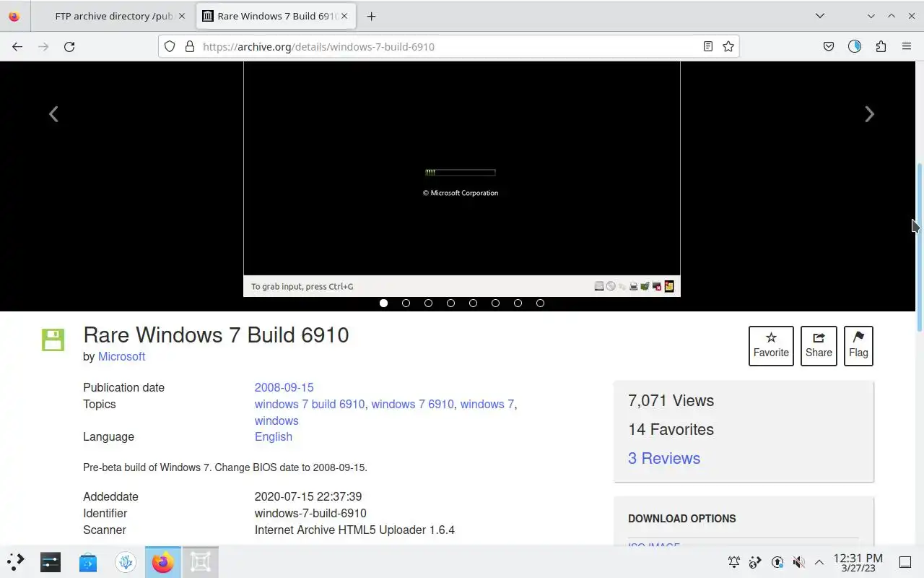Click the 'Rare Windows 7 Build 6910' title
This screenshot has height=578, width=924.
pos(216,335)
